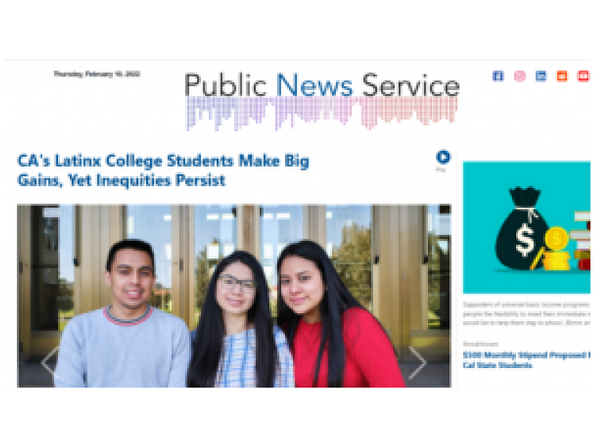Click the Thursday February date text
The width and height of the screenshot is (600, 443).
pos(97,74)
